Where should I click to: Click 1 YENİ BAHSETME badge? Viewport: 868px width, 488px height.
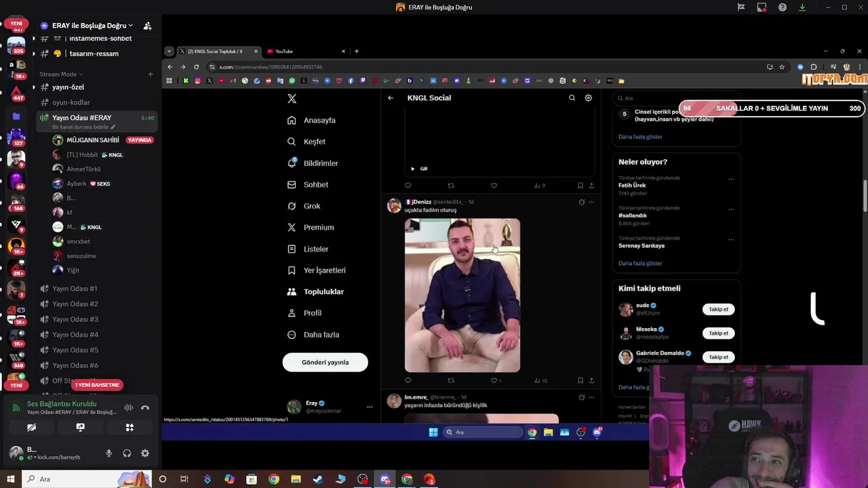click(x=97, y=385)
